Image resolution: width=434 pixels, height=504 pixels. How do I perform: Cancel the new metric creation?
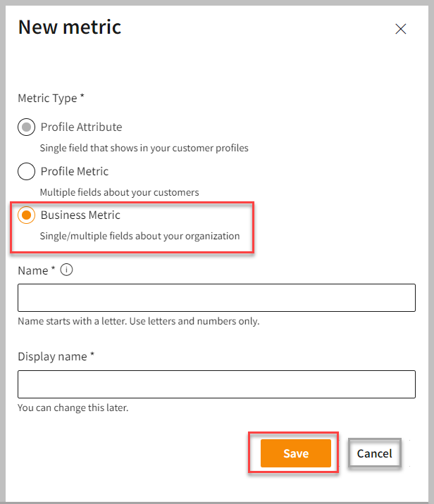click(x=374, y=453)
